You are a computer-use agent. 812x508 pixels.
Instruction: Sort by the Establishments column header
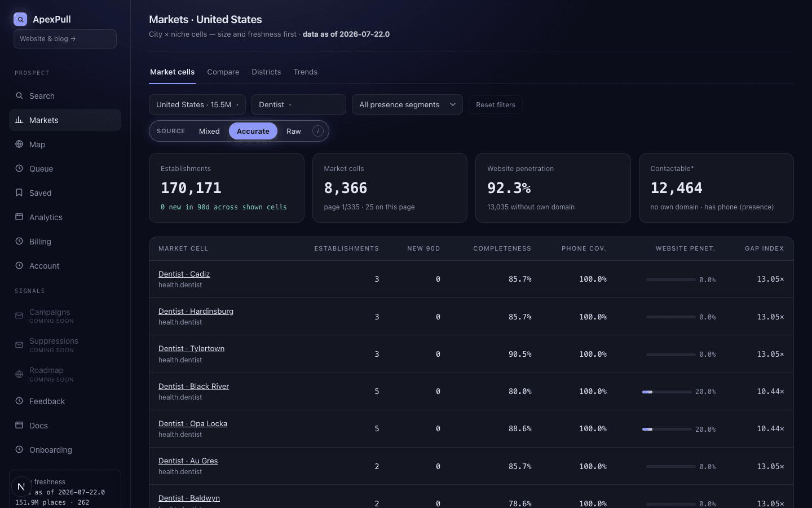[x=346, y=248]
